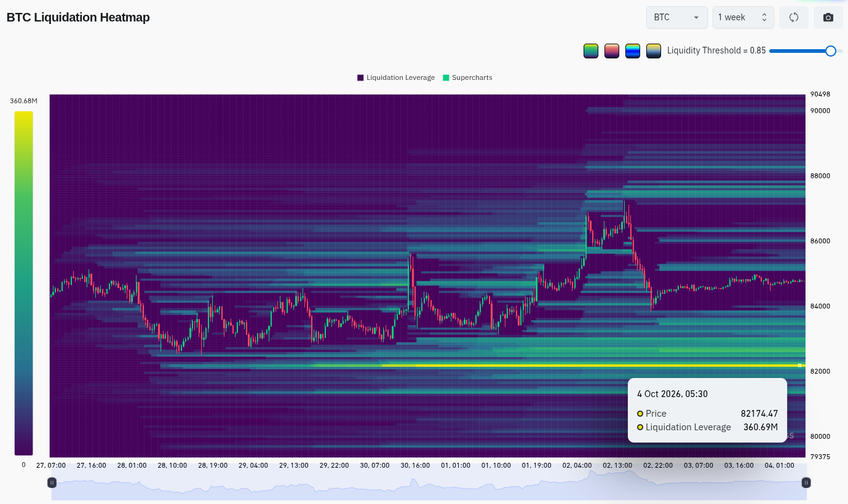Click the timeline overview area chart

click(x=429, y=482)
